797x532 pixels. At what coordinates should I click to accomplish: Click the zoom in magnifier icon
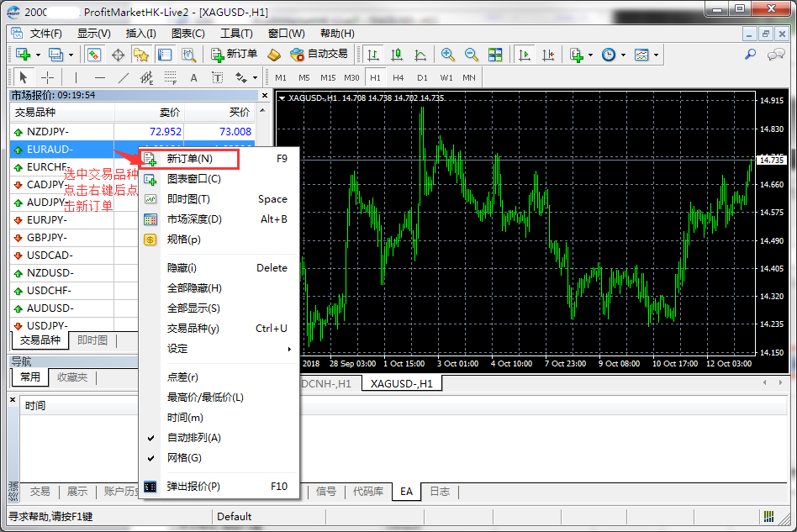coord(448,55)
